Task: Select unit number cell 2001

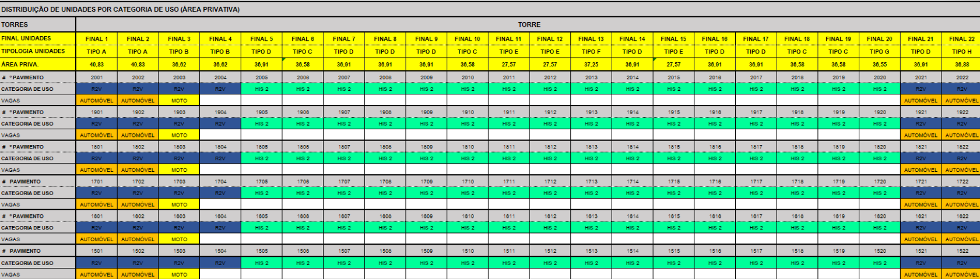Action: (97, 77)
